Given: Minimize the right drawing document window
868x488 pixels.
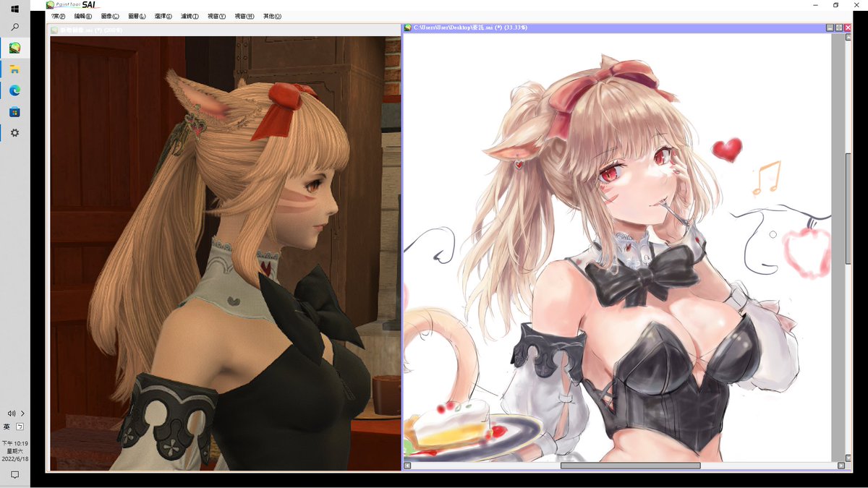Looking at the screenshot, I should pos(830,27).
